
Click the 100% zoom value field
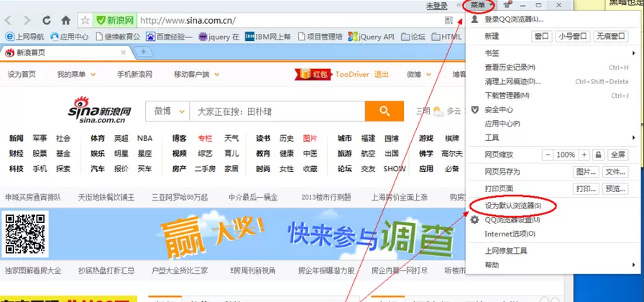(566, 155)
